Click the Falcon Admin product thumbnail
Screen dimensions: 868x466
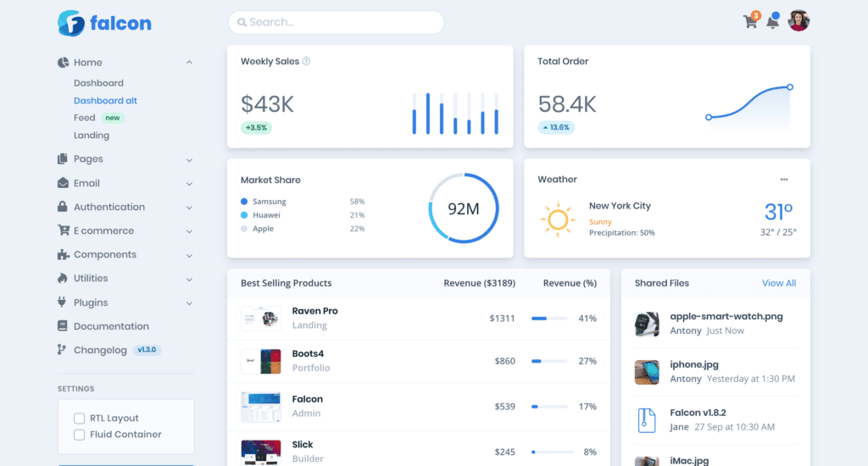point(261,407)
